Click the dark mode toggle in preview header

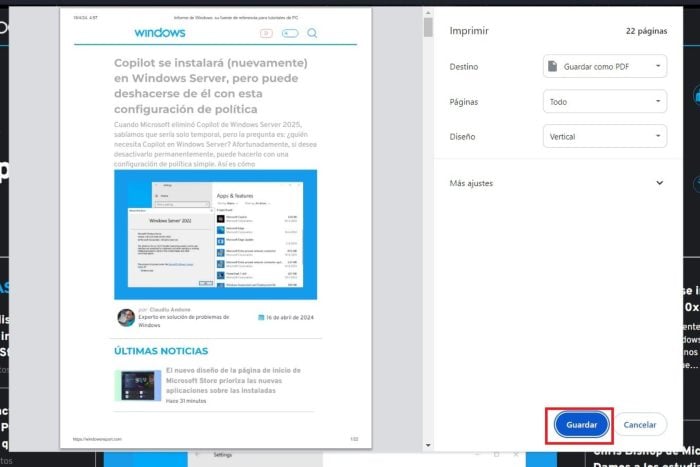pyautogui.click(x=290, y=33)
